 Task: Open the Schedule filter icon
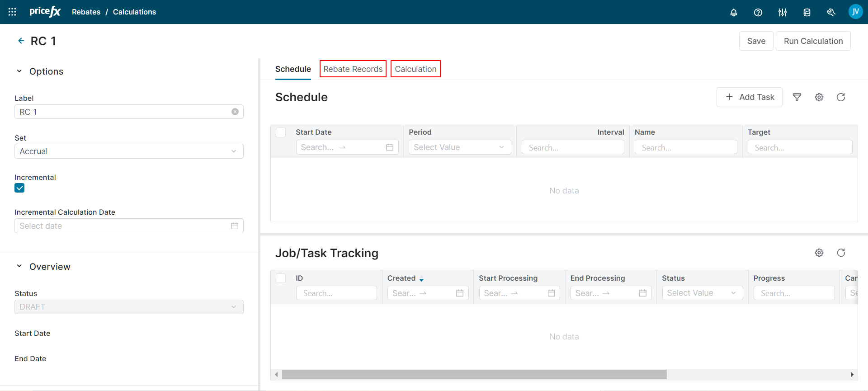(x=797, y=97)
